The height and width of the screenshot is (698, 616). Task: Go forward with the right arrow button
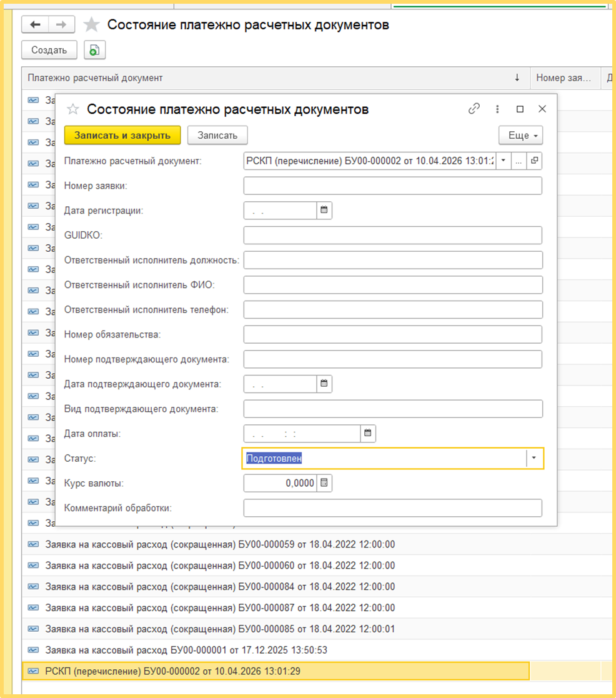point(61,24)
